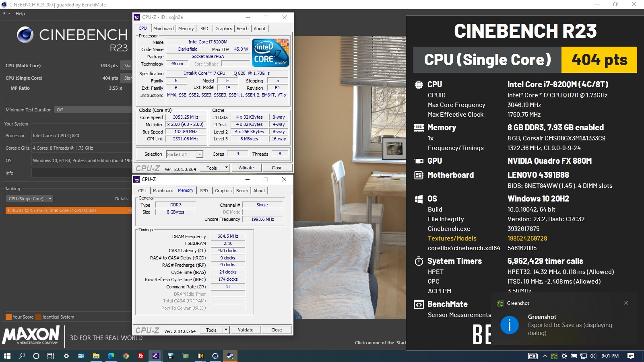Click Tools button in upper CPU-Z

212,168
